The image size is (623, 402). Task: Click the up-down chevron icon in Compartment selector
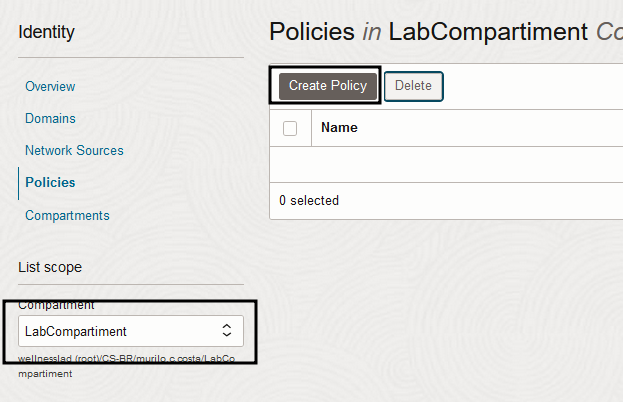coord(227,331)
